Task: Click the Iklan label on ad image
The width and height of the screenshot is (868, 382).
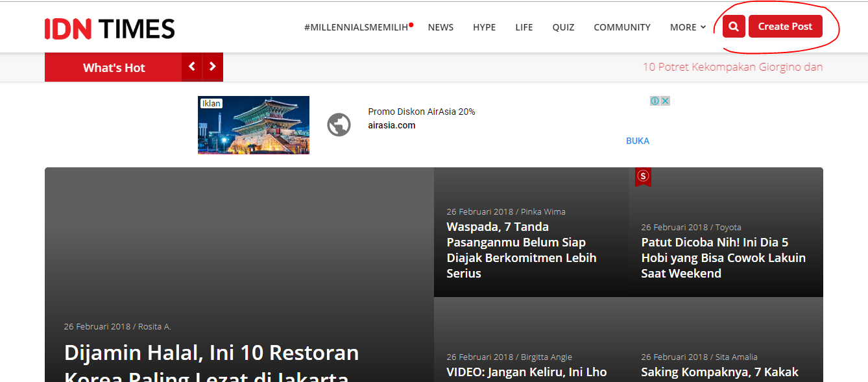Action: point(211,103)
